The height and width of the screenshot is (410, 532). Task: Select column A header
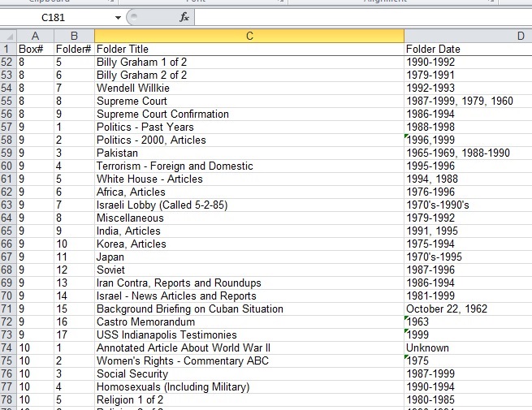pos(35,36)
